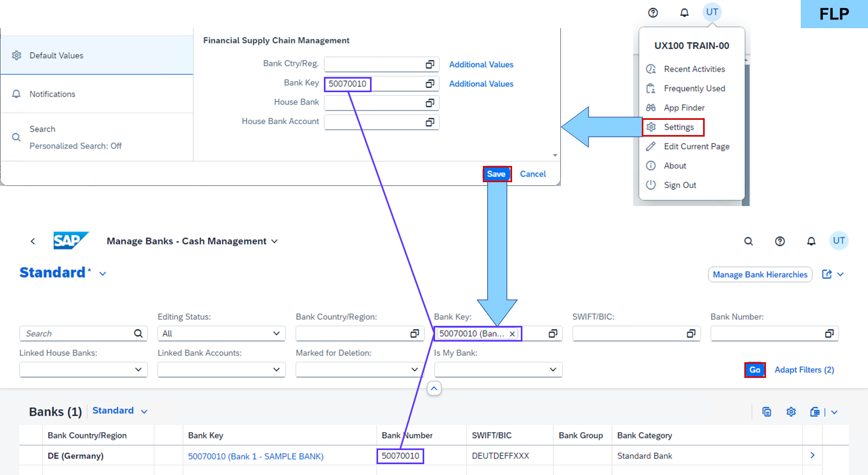Go back with the Manage Banks back arrow
868x475 pixels.
(33, 241)
